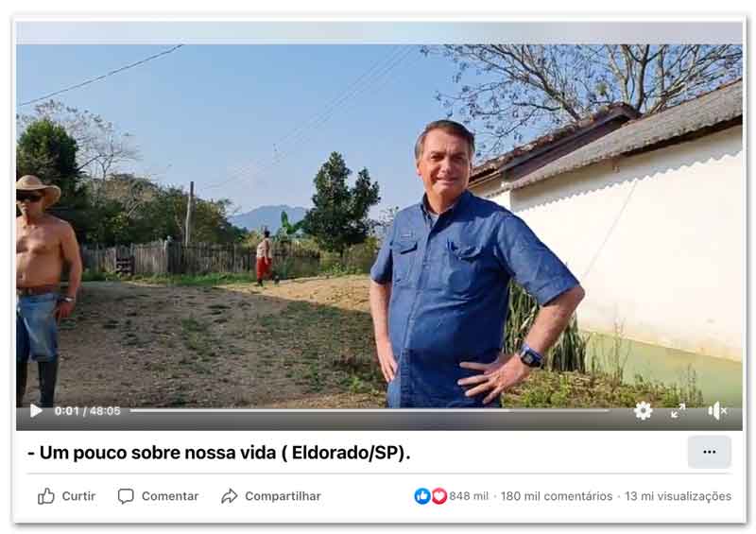The image size is (756, 534).
Task: Play the video with the play icon
Action: 36,410
